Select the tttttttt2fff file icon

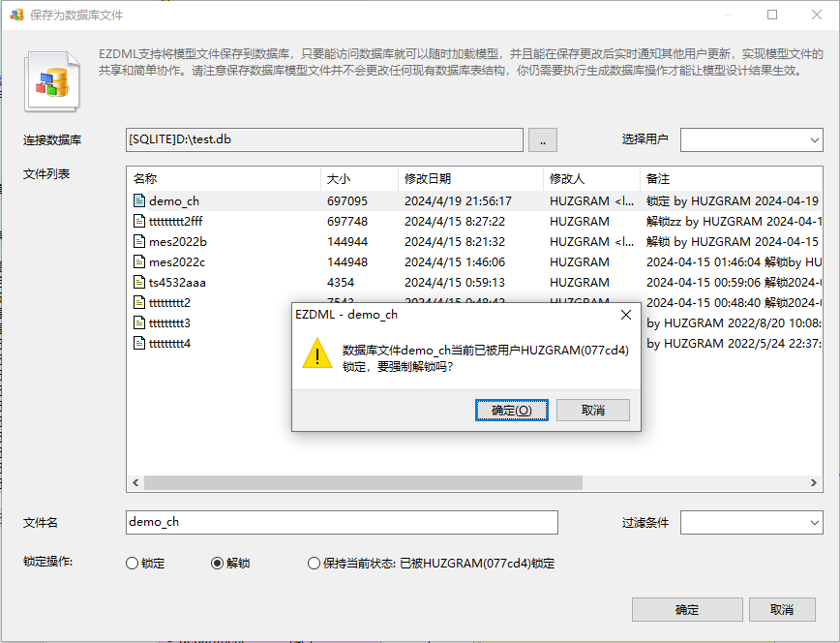tap(139, 221)
